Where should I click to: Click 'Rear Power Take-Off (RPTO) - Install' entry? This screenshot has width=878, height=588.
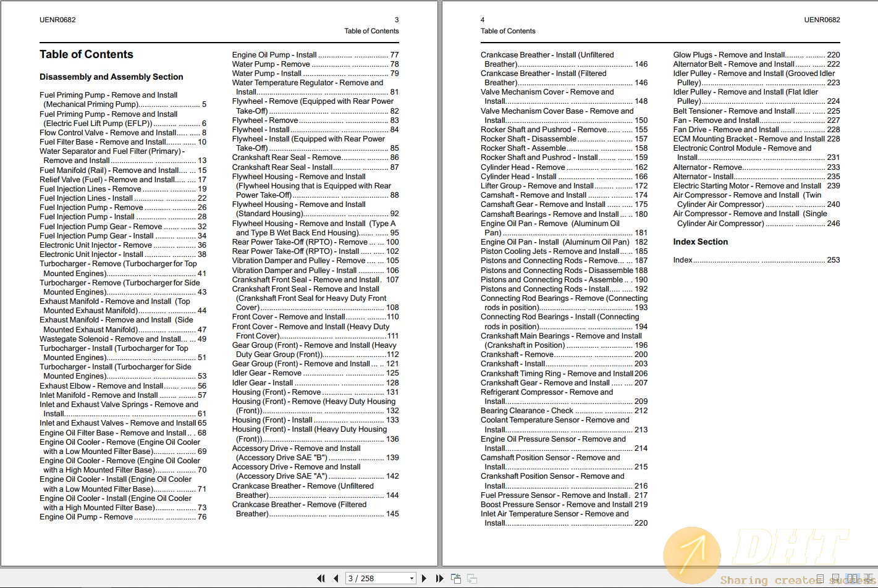coord(315,251)
